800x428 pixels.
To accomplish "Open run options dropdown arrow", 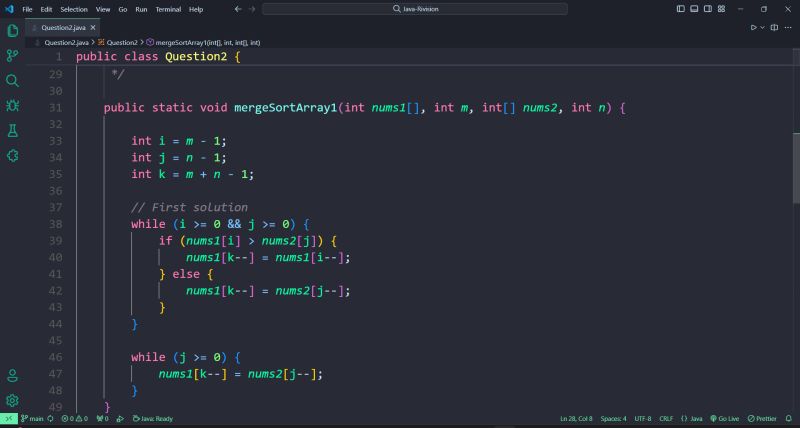I will point(762,28).
